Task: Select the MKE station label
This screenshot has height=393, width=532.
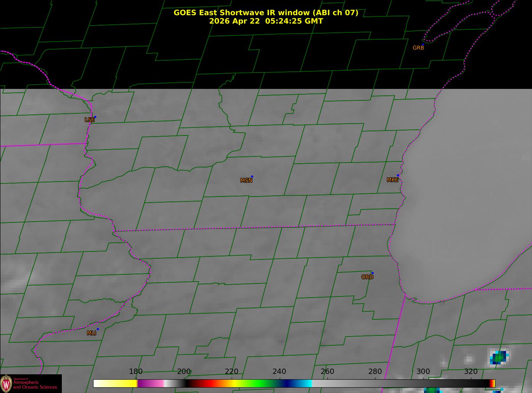Action: (x=392, y=180)
